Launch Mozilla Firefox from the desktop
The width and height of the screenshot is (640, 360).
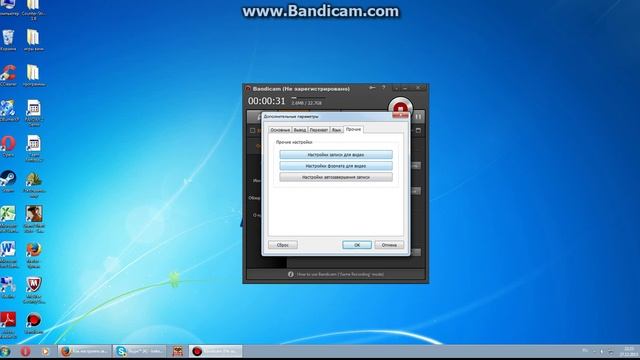(x=34, y=254)
